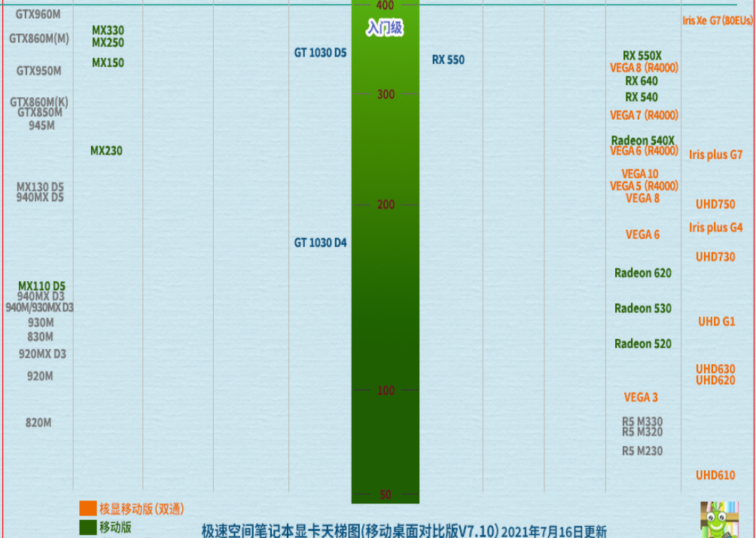756x538 pixels.
Task: Click the UHD750 label
Action: point(715,204)
